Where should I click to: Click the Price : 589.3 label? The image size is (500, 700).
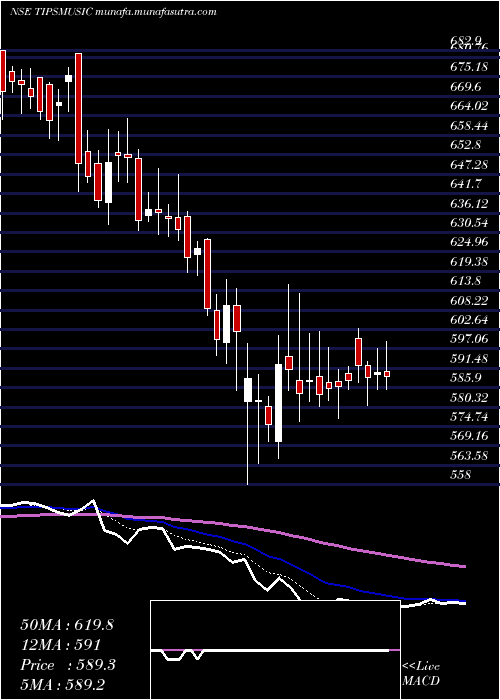[68, 665]
